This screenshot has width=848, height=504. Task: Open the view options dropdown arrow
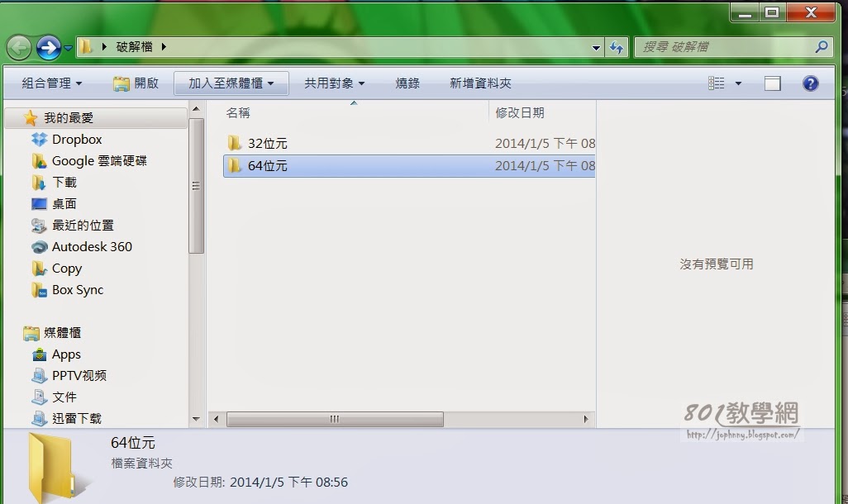pos(738,83)
